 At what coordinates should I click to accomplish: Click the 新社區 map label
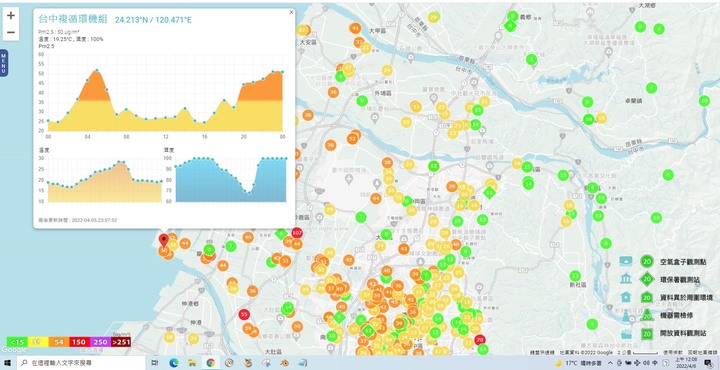point(578,285)
